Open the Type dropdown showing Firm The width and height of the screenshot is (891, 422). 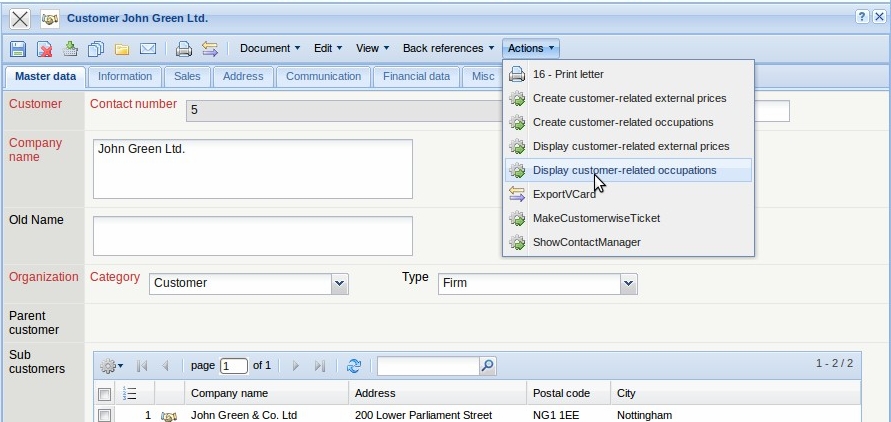pos(628,284)
